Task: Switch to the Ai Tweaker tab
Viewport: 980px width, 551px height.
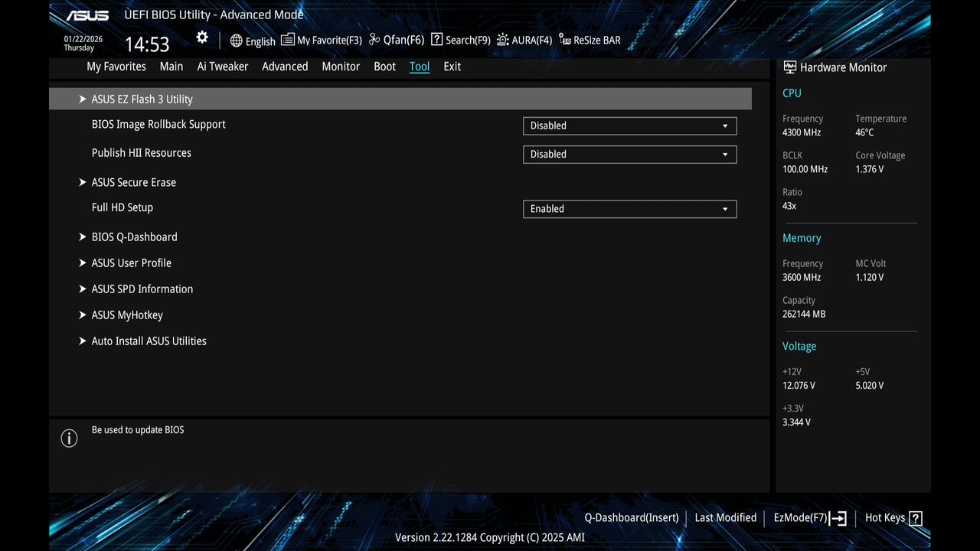Action: pyautogui.click(x=223, y=67)
